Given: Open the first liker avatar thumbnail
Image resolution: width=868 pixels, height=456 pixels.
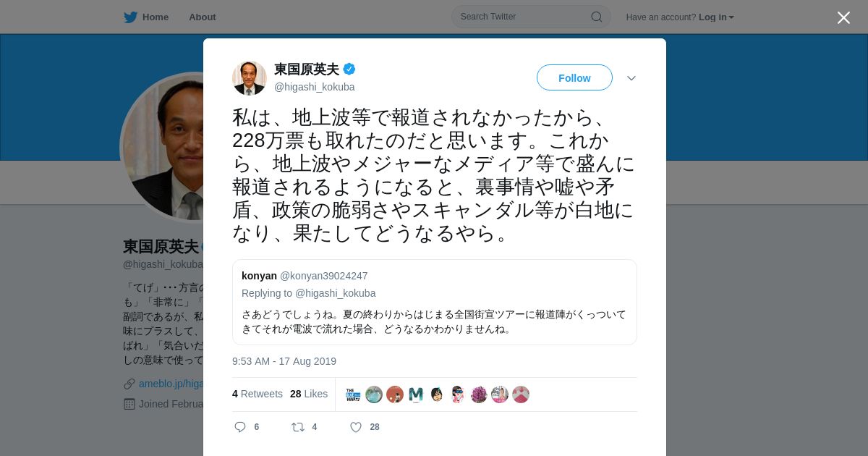Looking at the screenshot, I should coord(353,394).
